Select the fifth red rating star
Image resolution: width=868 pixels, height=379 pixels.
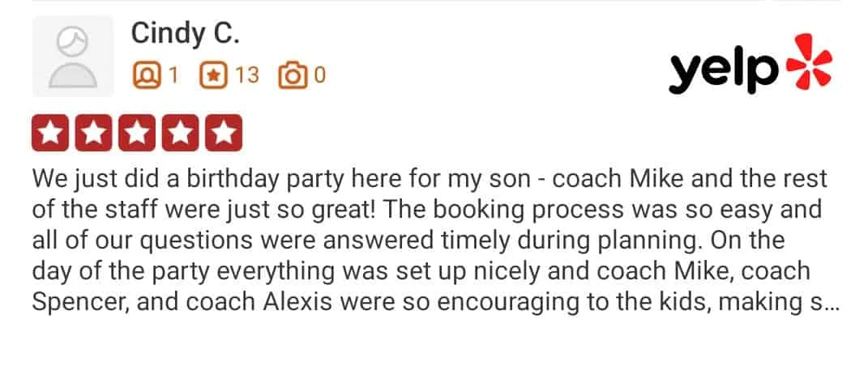(x=224, y=133)
